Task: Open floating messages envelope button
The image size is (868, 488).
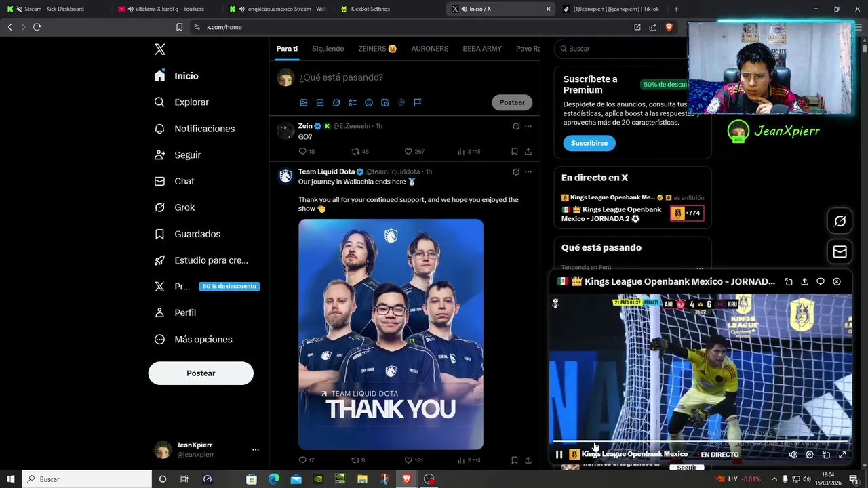Action: tap(840, 251)
